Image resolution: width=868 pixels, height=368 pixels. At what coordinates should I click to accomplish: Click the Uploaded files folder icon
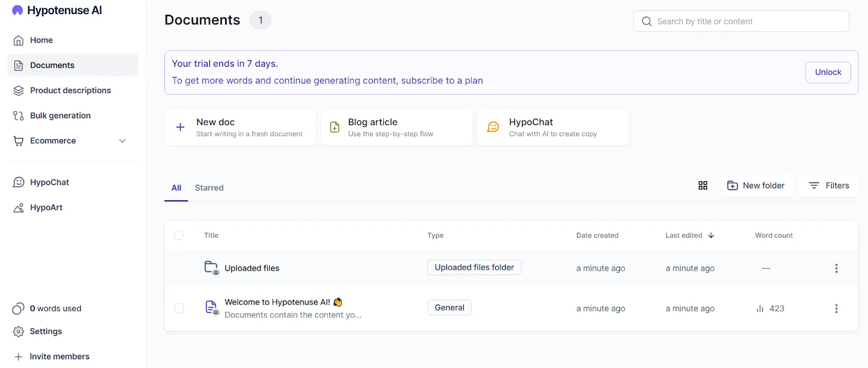click(211, 268)
